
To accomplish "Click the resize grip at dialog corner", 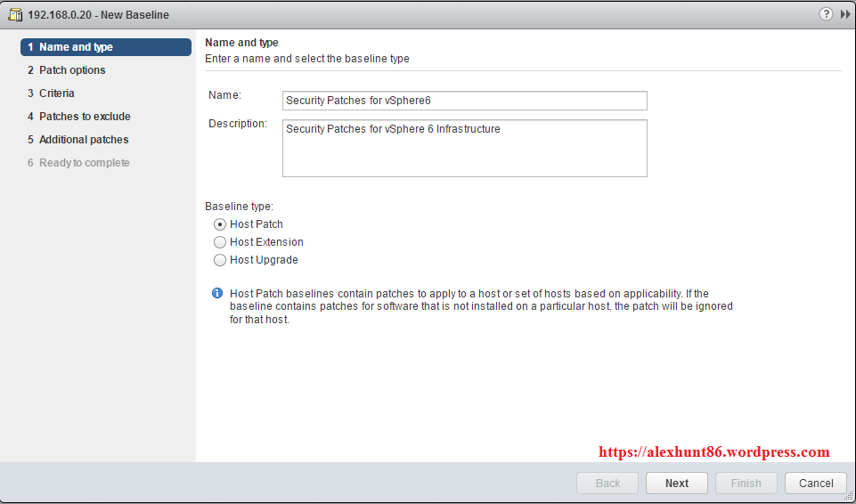I will (x=850, y=497).
